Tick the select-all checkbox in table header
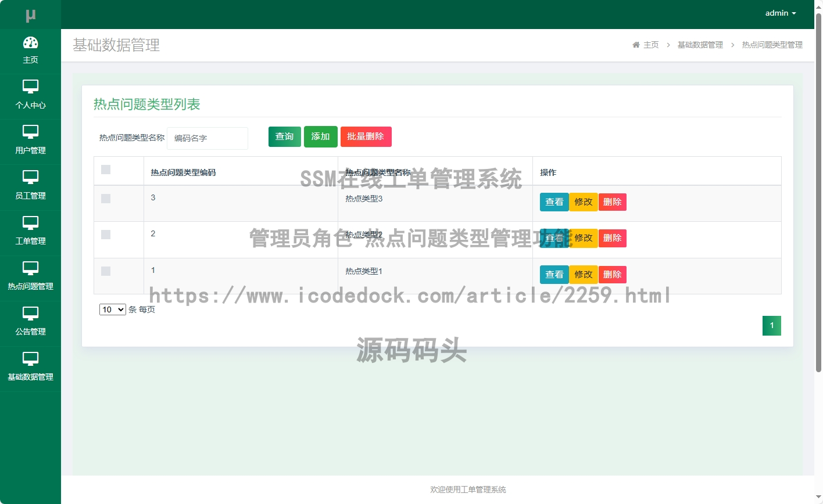The image size is (823, 504). pos(106,170)
